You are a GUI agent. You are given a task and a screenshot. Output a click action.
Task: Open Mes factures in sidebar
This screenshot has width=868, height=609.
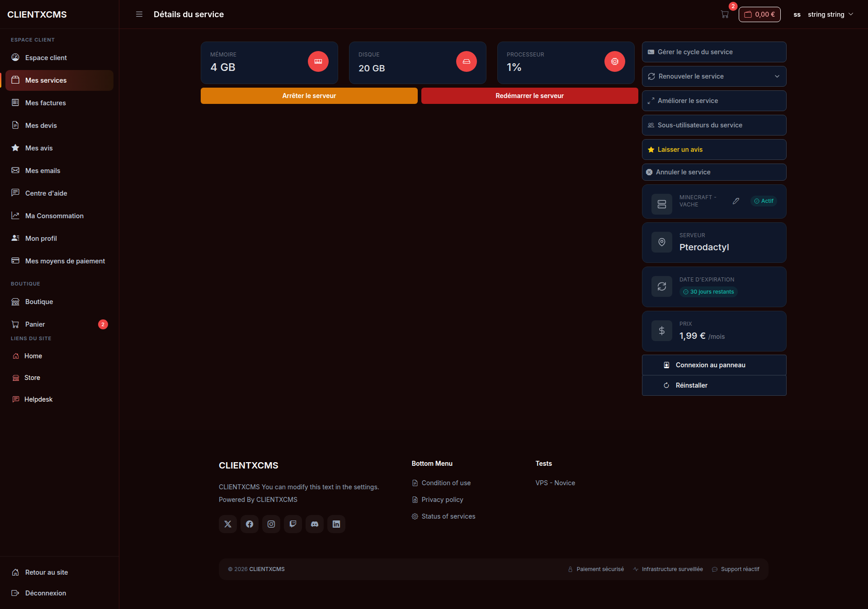click(x=59, y=103)
